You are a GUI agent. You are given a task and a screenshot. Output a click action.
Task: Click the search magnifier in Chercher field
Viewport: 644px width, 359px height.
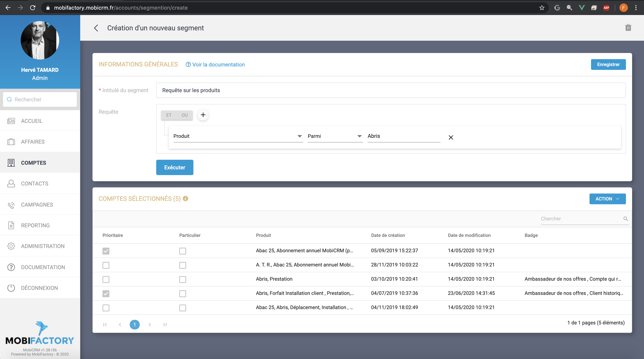pos(626,219)
